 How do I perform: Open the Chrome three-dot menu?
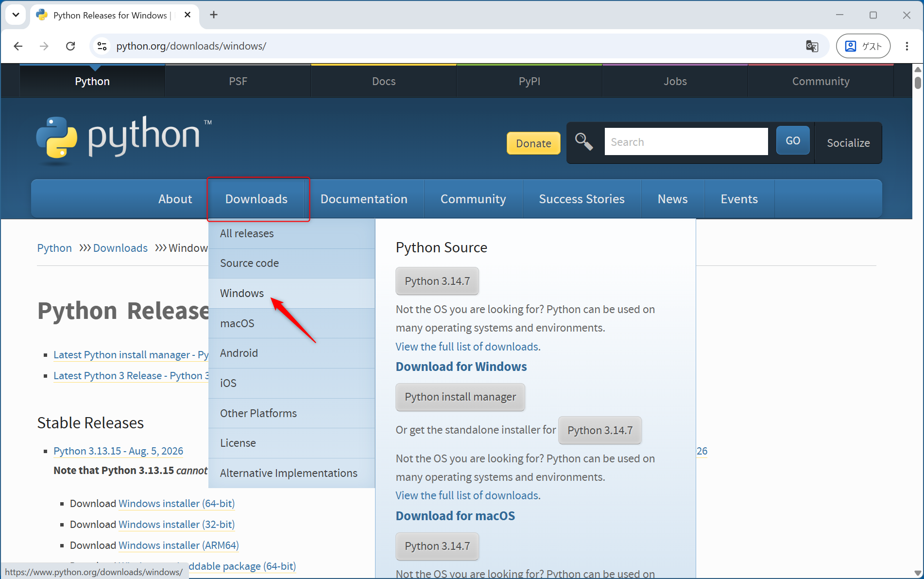907,46
